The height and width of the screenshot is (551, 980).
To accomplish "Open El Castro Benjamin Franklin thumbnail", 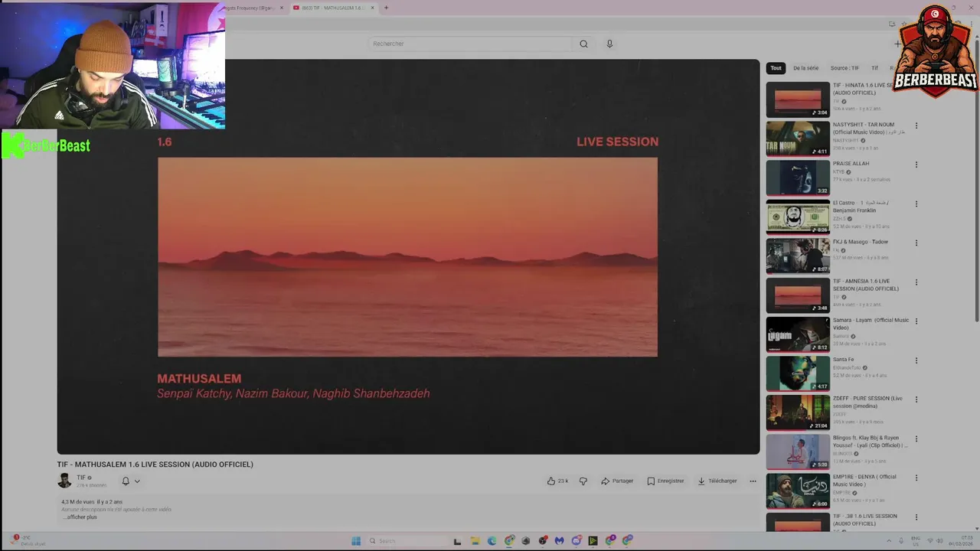I will click(798, 217).
